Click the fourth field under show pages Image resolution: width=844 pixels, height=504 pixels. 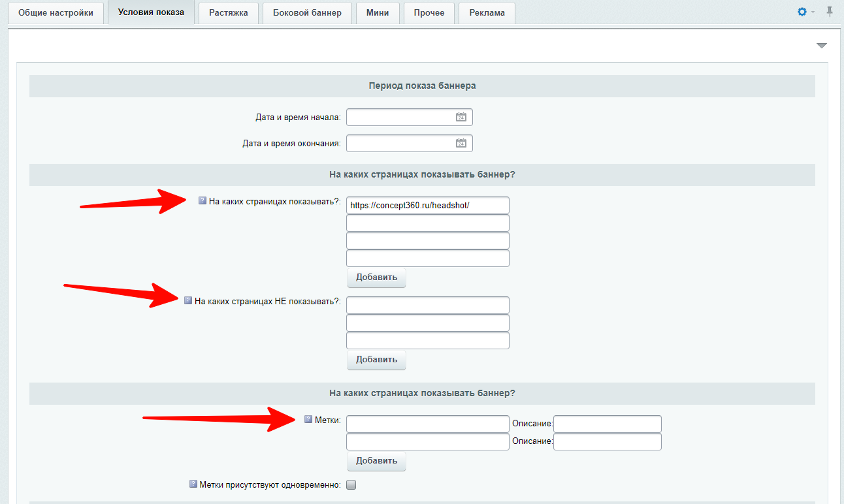click(x=428, y=258)
